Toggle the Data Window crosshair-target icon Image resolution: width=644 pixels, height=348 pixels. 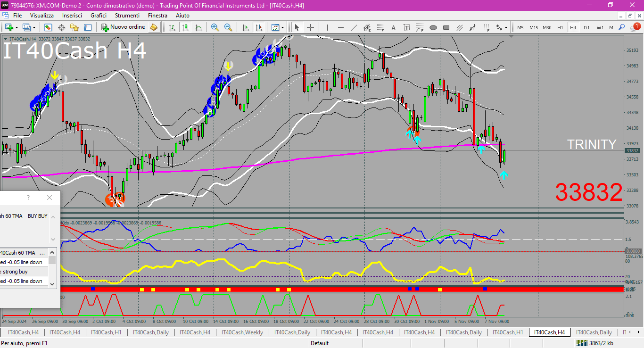[x=61, y=27]
